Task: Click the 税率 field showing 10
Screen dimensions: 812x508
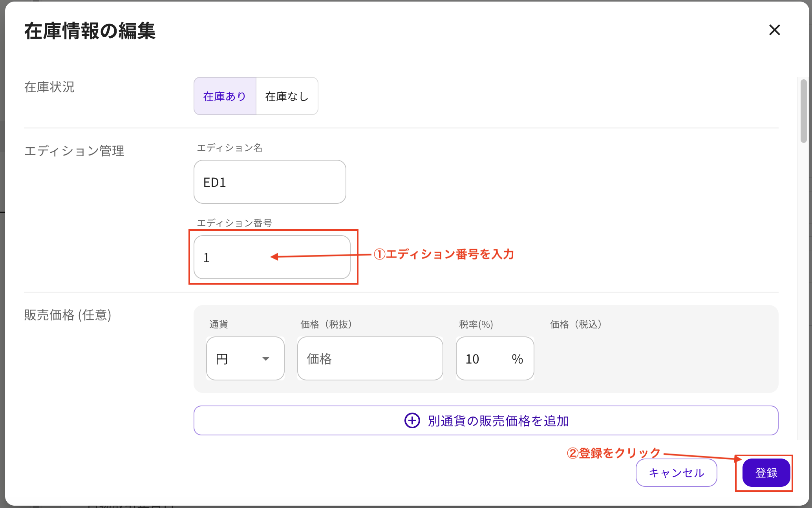Action: (x=473, y=358)
